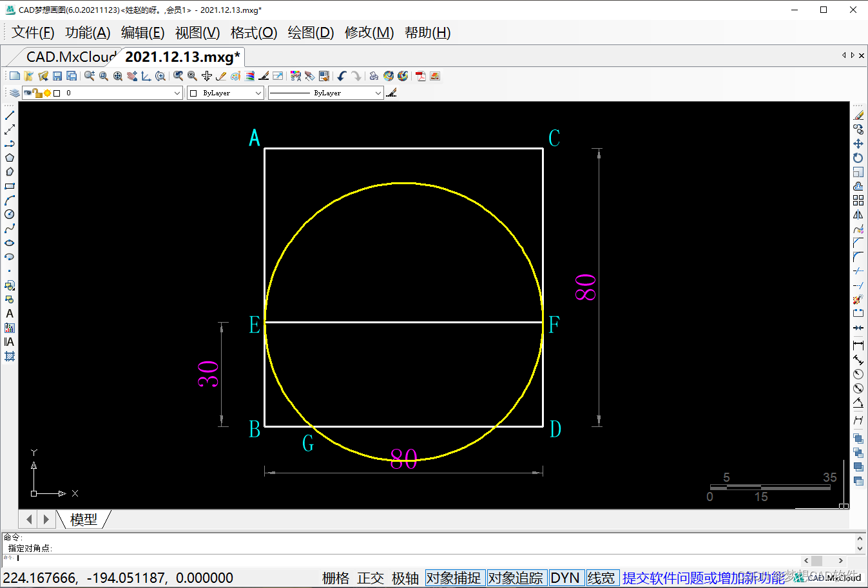Toggle the layer lock icon in layer box
The width and height of the screenshot is (868, 588).
37,93
